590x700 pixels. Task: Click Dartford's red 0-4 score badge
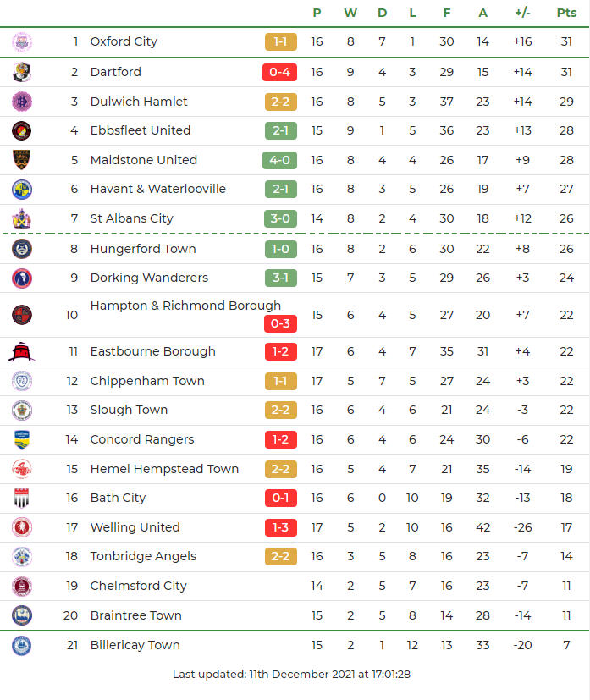280,72
